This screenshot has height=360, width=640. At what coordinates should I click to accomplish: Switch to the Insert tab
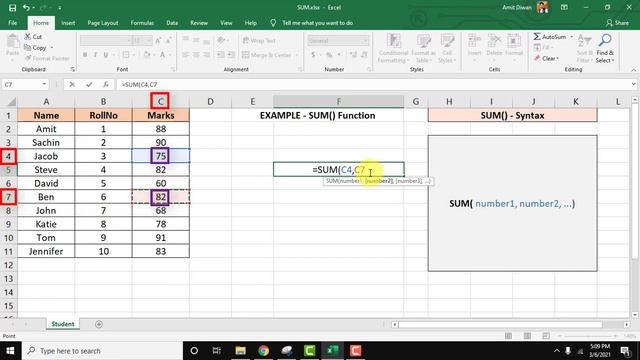pyautogui.click(x=68, y=23)
